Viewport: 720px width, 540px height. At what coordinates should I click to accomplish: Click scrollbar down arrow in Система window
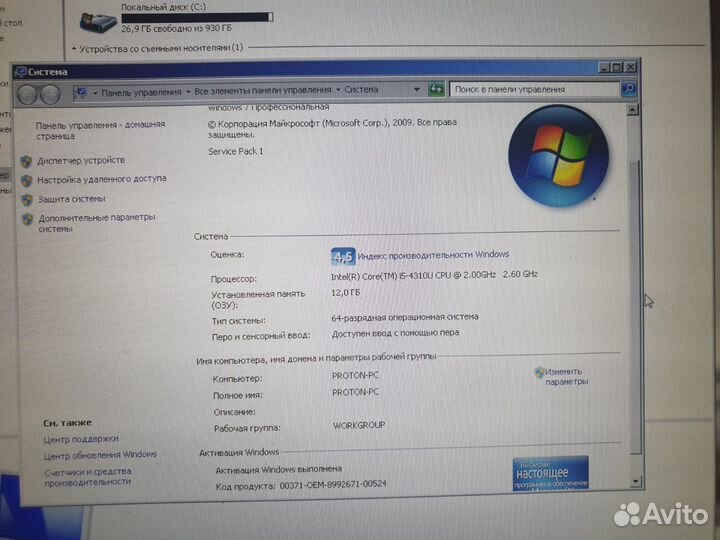pyautogui.click(x=636, y=481)
